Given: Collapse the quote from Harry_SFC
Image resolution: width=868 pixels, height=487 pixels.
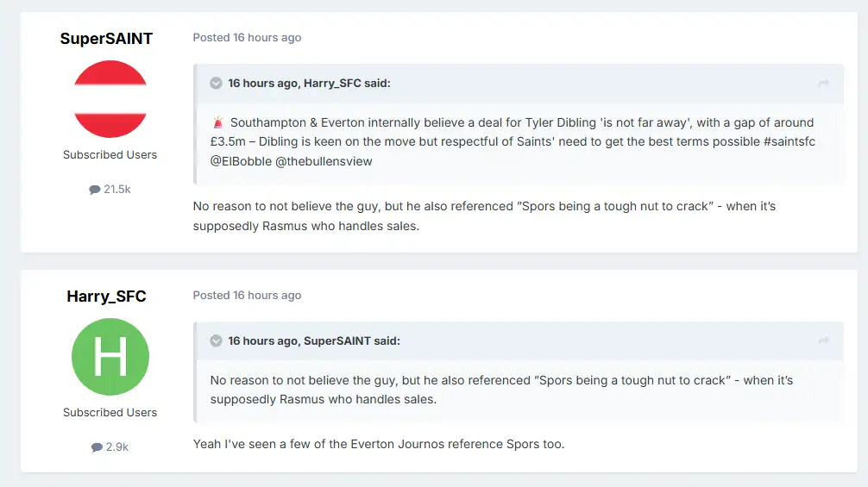Looking at the screenshot, I should [x=216, y=84].
